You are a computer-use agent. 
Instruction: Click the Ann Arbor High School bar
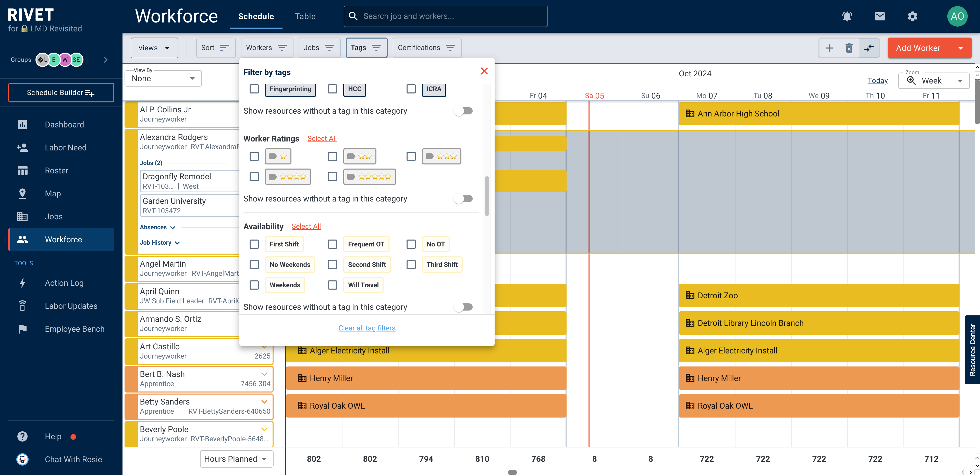pos(819,113)
